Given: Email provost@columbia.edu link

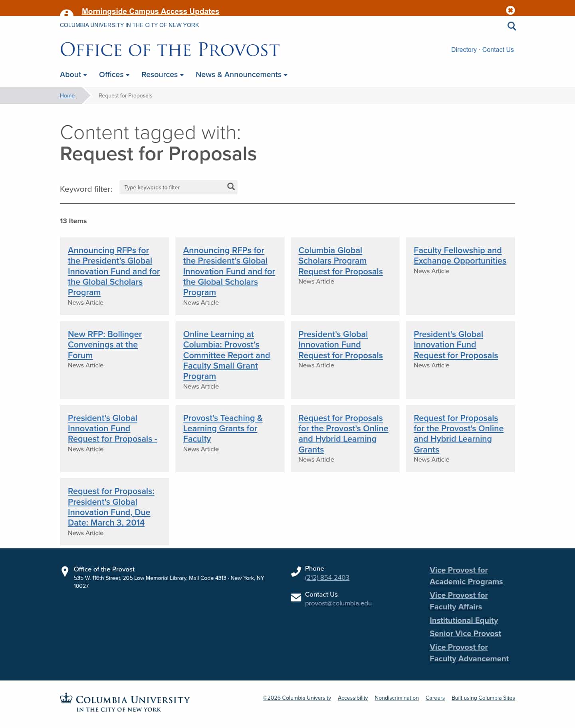Looking at the screenshot, I should click(x=338, y=603).
